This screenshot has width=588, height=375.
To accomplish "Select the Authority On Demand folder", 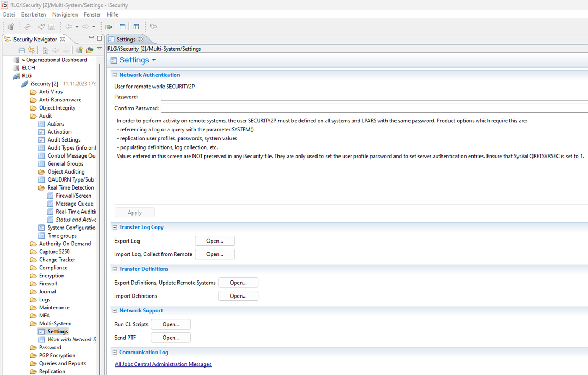I will click(x=65, y=244).
